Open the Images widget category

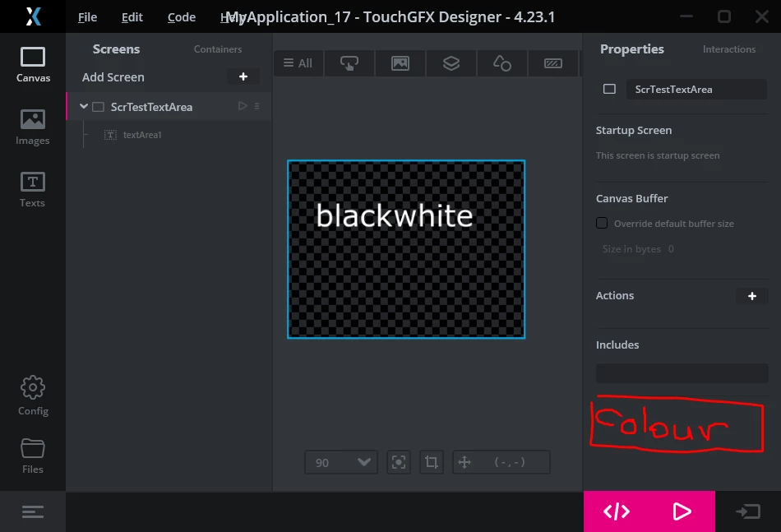(400, 63)
